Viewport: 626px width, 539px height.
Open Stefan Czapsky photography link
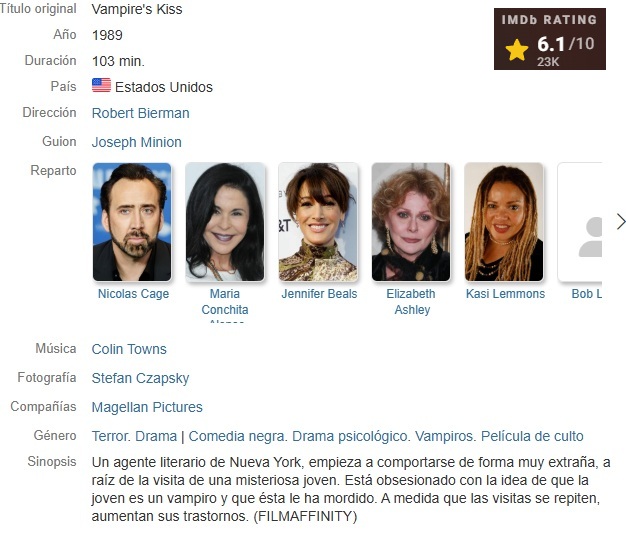(140, 378)
